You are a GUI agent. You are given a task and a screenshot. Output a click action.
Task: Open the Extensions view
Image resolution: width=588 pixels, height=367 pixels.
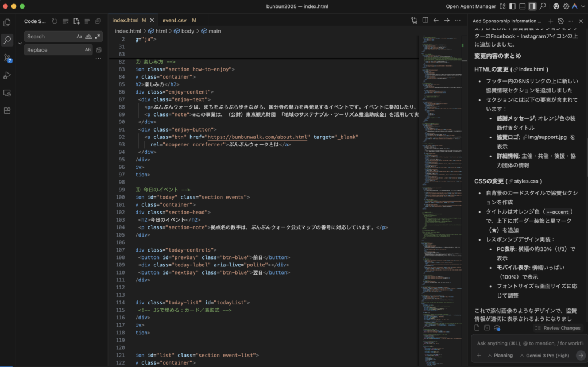(x=7, y=110)
